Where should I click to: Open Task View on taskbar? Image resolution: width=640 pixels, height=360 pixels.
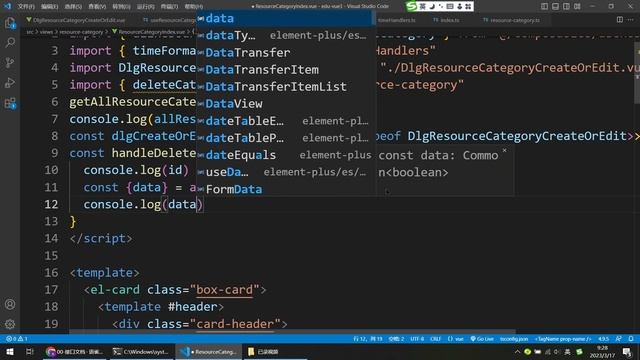[29, 351]
